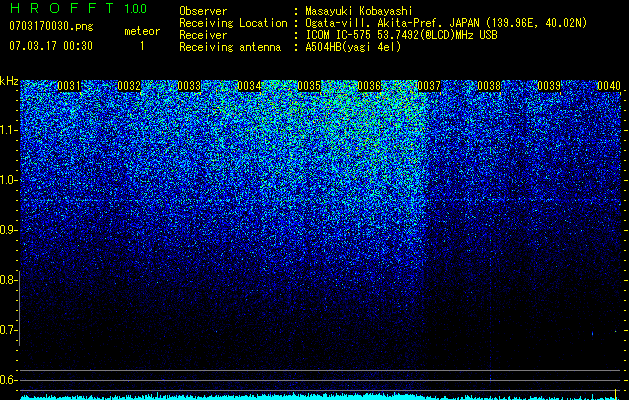Click the 0036 time marker
Image resolution: width=629 pixels, height=400 pixels.
tap(369, 86)
